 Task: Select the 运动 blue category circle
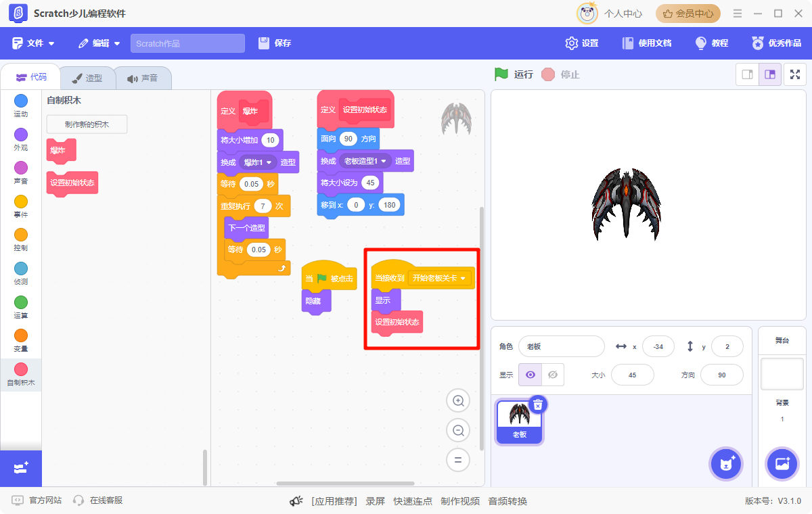(21, 101)
